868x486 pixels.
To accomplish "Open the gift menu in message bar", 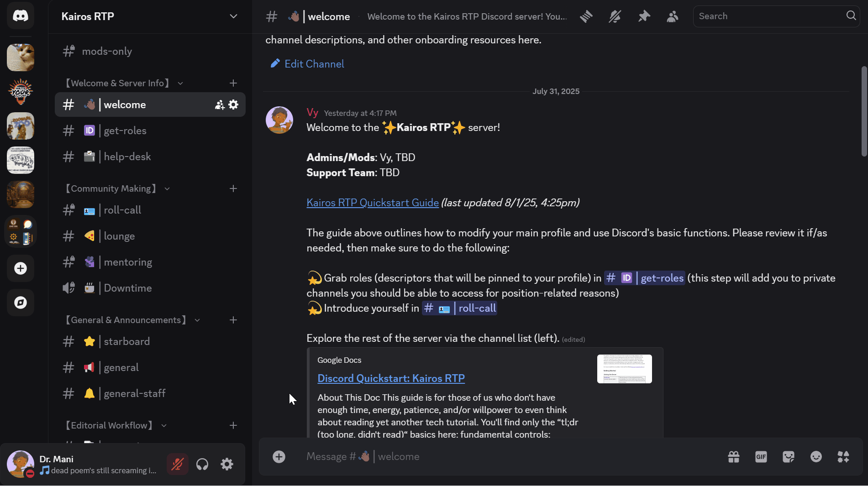I will point(733,457).
